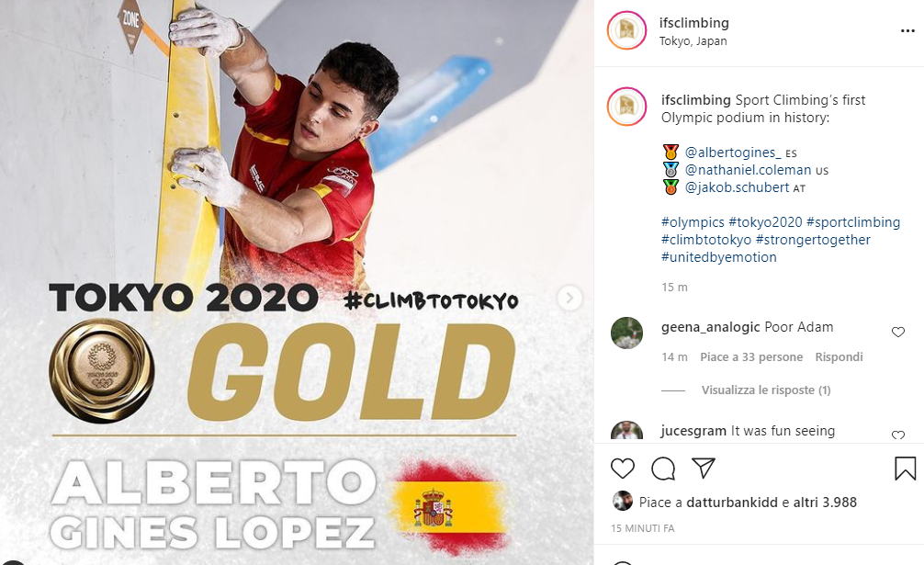Open datturbankidd liker avatar
This screenshot has height=565, width=924.
point(623,501)
